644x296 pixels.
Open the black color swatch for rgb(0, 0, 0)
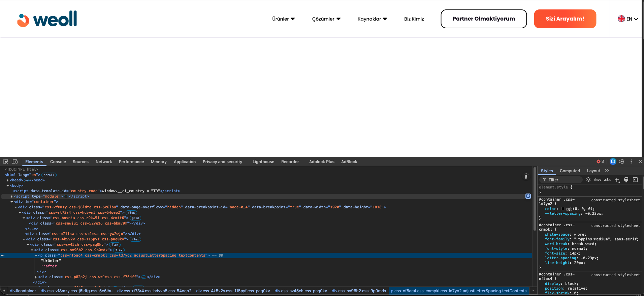point(563,209)
